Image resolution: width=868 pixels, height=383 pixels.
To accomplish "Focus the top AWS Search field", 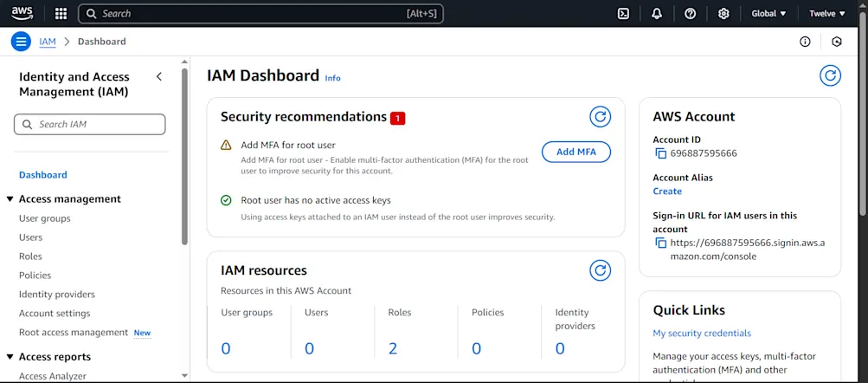I will point(260,14).
